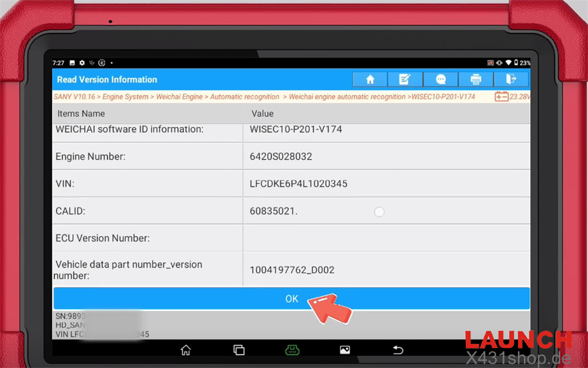Select the Engine Number row
The height and width of the screenshot is (368, 588).
(x=147, y=157)
